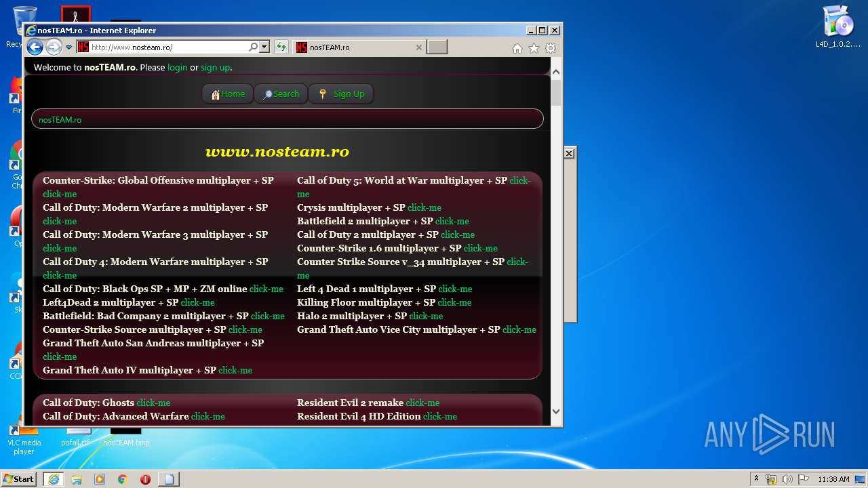Click the vertical scrollbar thumb
868x488 pixels.
(556, 93)
